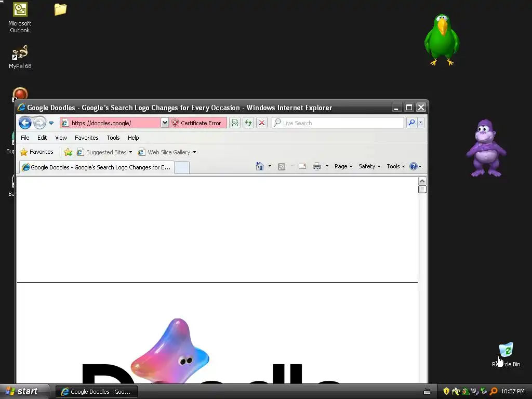The height and width of the screenshot is (399, 532).
Task: Expand the address bar URL dropdown
Action: click(165, 123)
